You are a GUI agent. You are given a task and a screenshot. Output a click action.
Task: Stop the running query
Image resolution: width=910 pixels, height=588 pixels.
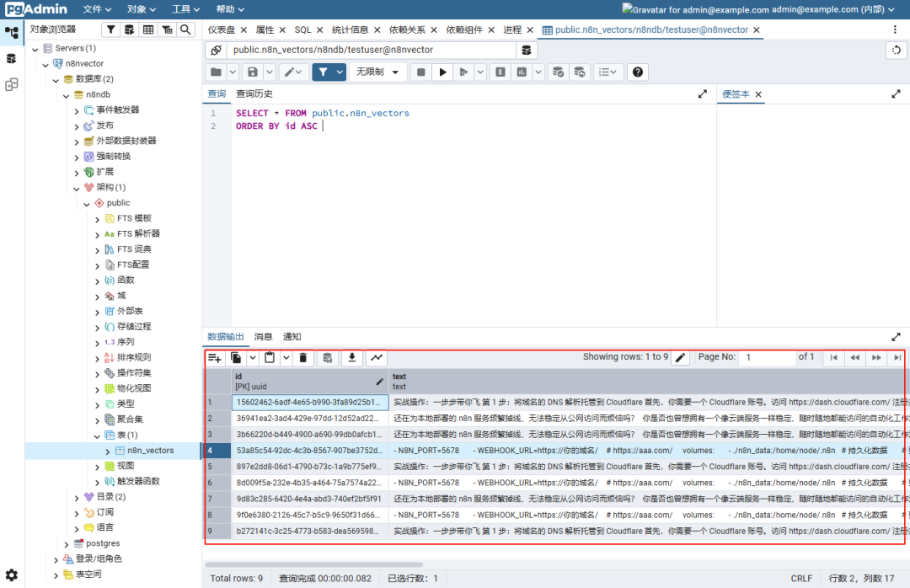pos(420,72)
